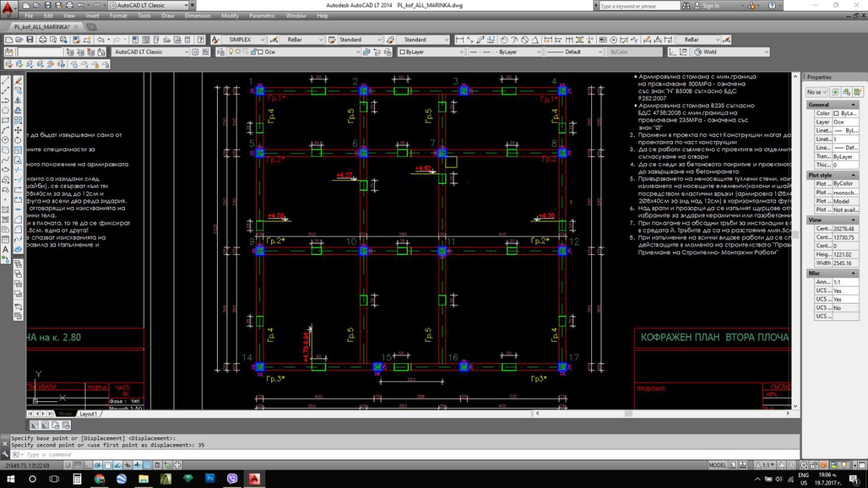Open the Modify menu
The height and width of the screenshot is (488, 868).
coord(230,16)
